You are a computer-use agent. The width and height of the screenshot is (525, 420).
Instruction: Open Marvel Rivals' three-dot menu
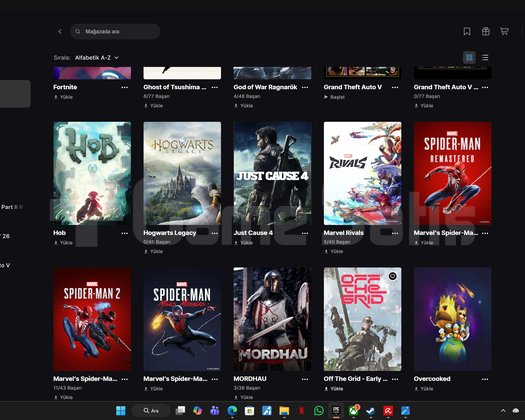(395, 233)
